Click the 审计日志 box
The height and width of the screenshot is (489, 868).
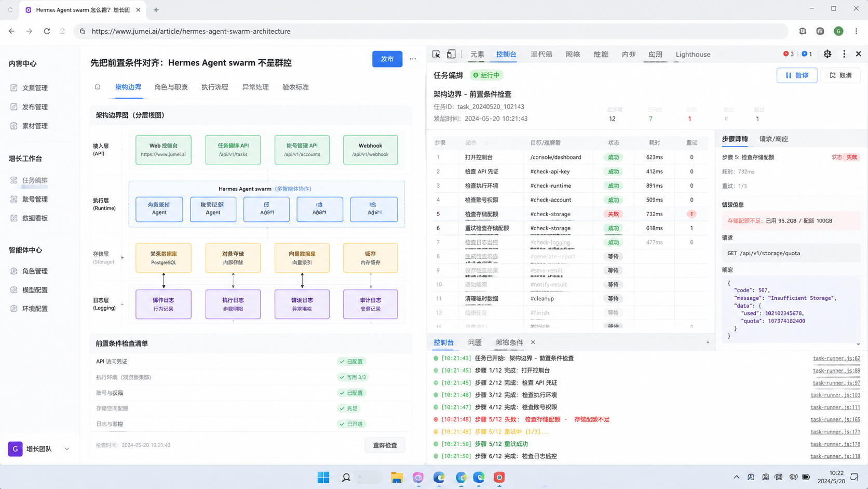click(370, 304)
